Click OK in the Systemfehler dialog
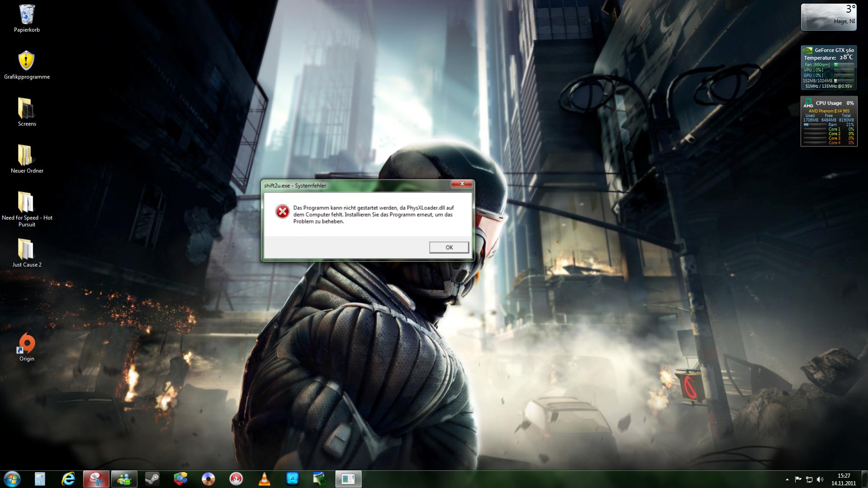This screenshot has height=488, width=868. point(449,247)
